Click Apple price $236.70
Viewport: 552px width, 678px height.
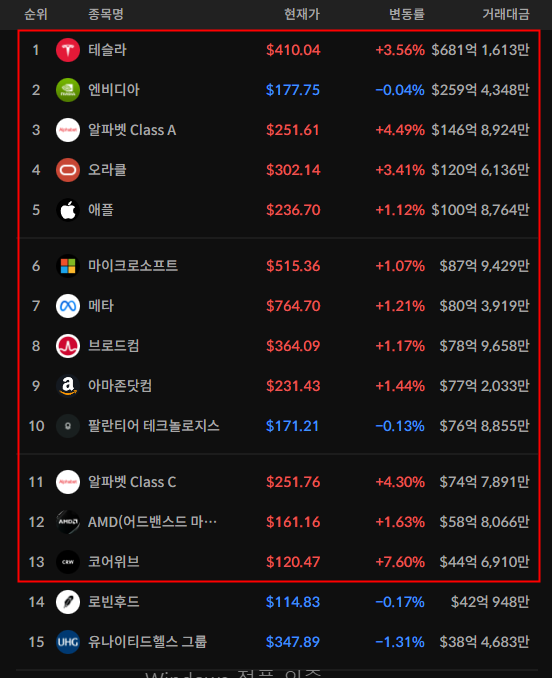[293, 210]
